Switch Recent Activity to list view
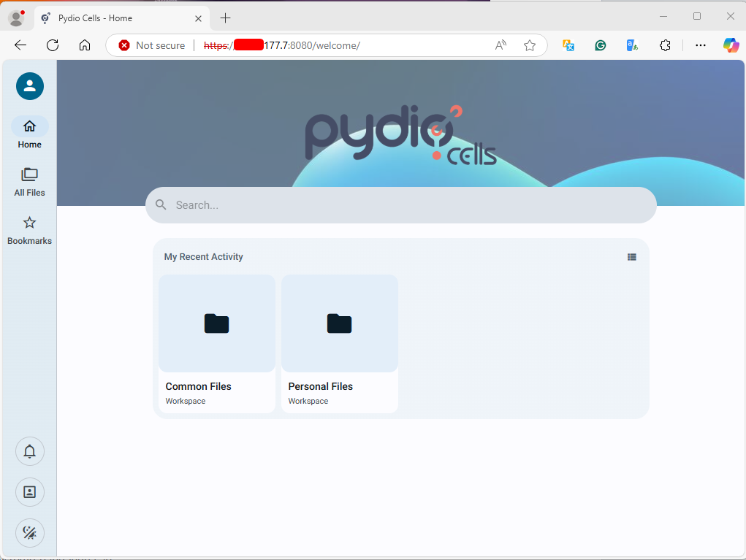The image size is (746, 560). (x=632, y=257)
